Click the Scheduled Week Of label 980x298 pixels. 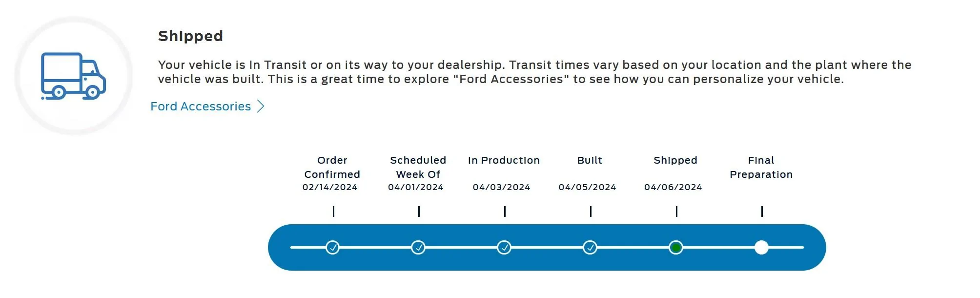418,167
